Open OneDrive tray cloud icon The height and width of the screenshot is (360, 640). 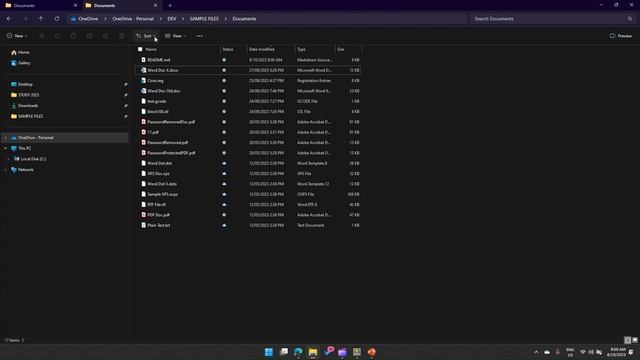547,352
